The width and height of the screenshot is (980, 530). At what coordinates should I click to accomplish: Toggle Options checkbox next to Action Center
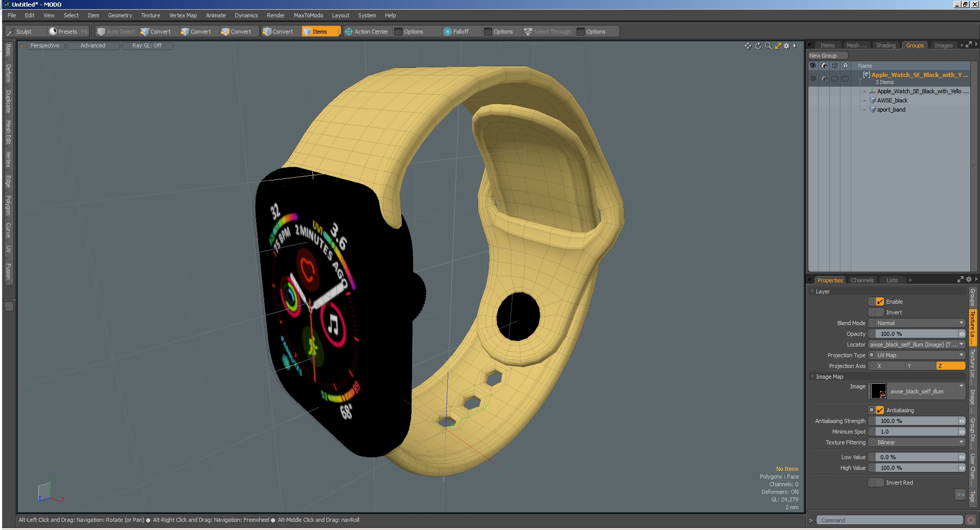pos(399,32)
